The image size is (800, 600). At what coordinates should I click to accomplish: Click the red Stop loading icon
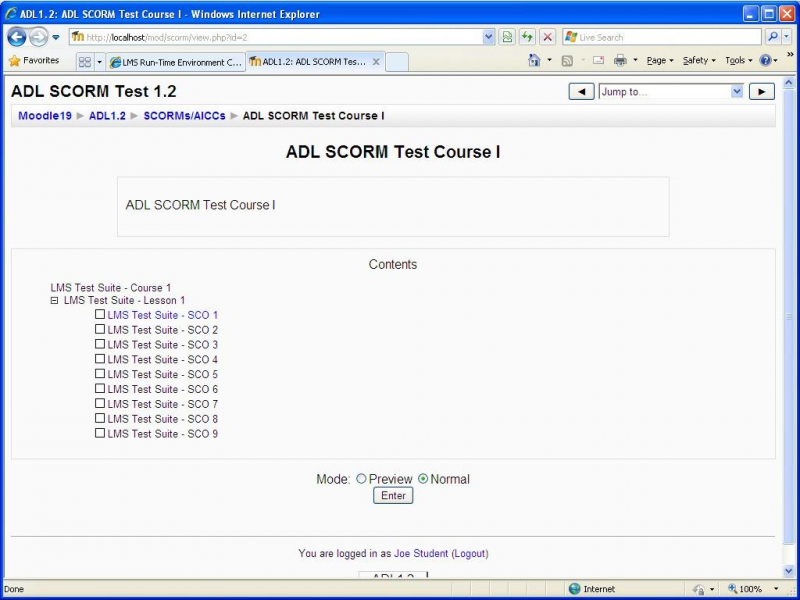pyautogui.click(x=547, y=37)
